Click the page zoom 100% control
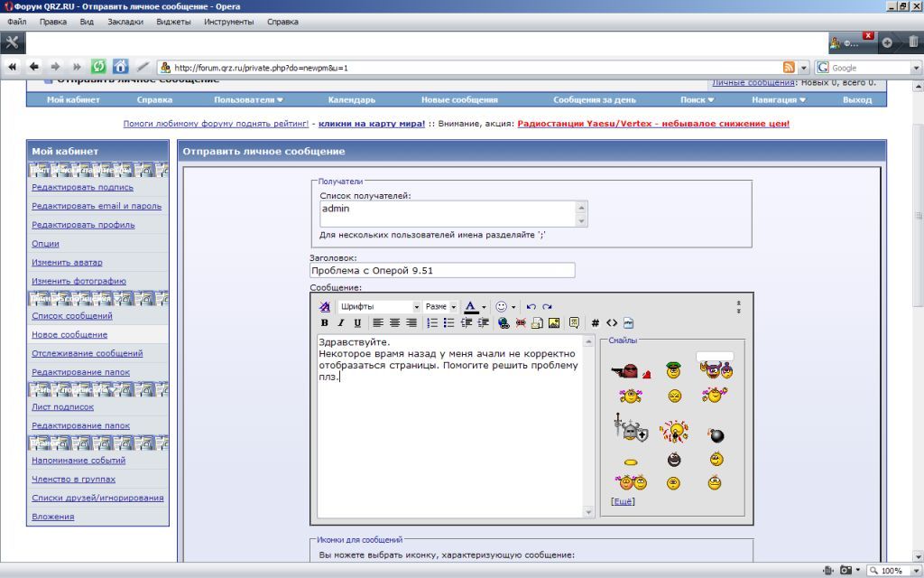Screen dimensions: 924x578 pyautogui.click(x=892, y=571)
